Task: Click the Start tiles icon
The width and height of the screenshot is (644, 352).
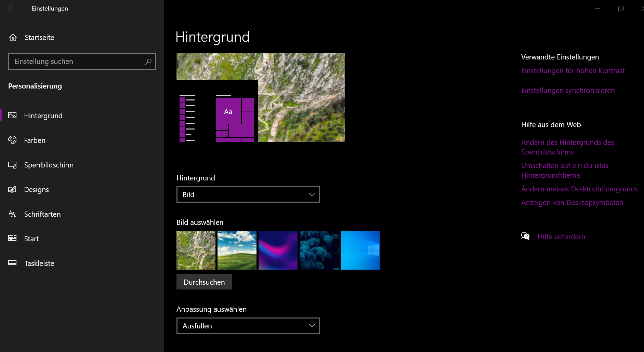Action: click(x=12, y=238)
